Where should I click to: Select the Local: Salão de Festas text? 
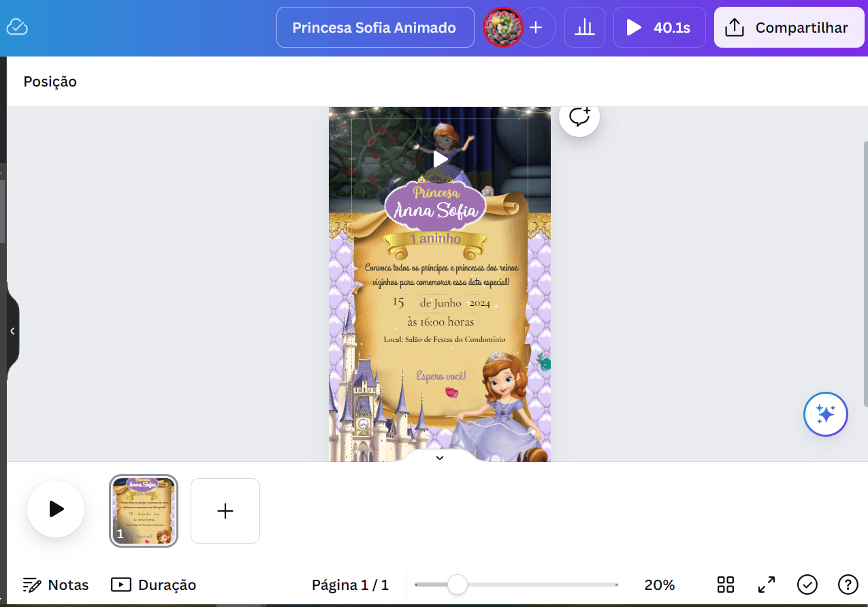pos(445,339)
